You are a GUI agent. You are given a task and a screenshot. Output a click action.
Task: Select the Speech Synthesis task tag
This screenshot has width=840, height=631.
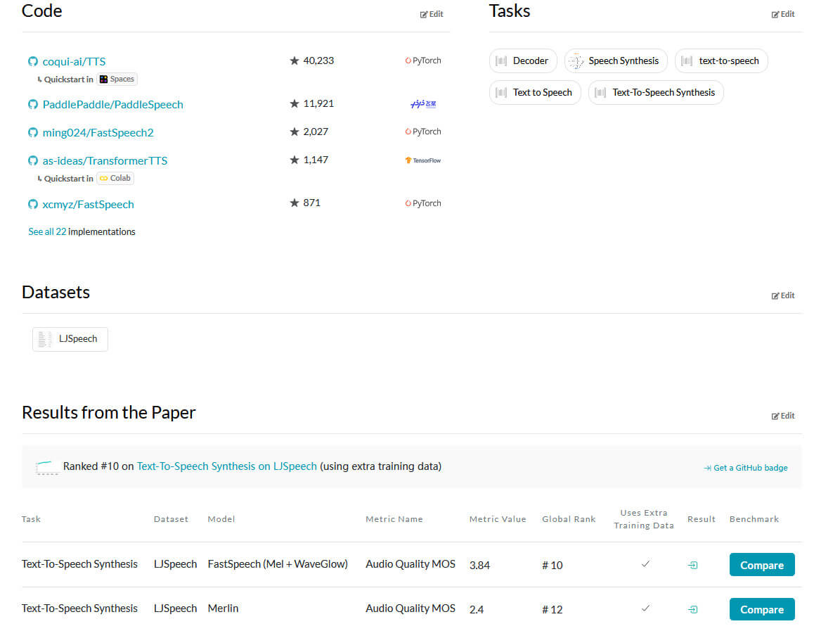tap(616, 60)
